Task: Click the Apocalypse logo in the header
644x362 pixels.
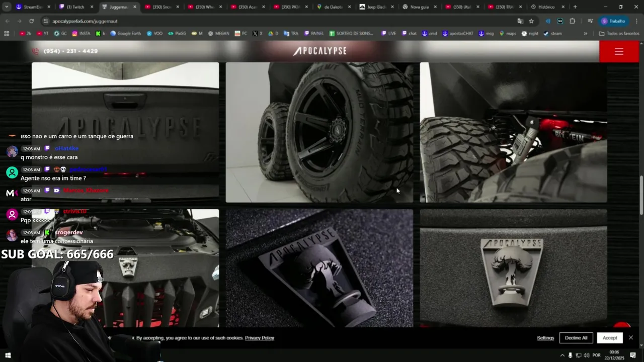Action: tap(320, 51)
